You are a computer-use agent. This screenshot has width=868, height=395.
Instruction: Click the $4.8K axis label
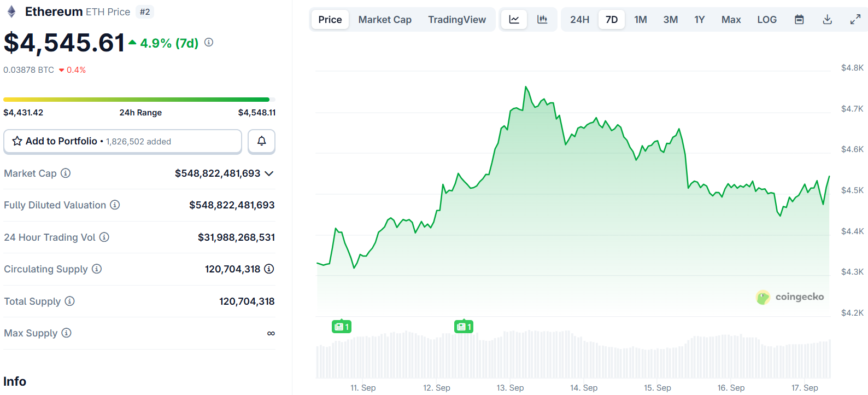(x=852, y=68)
